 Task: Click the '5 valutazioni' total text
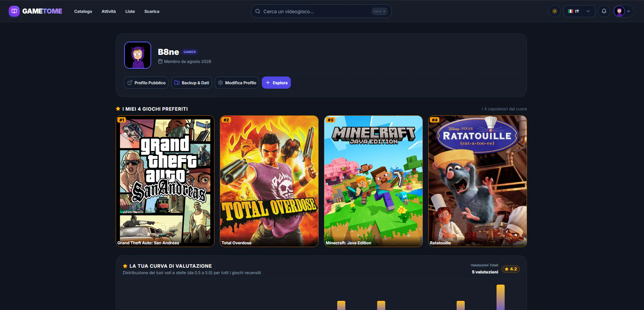tap(485, 272)
